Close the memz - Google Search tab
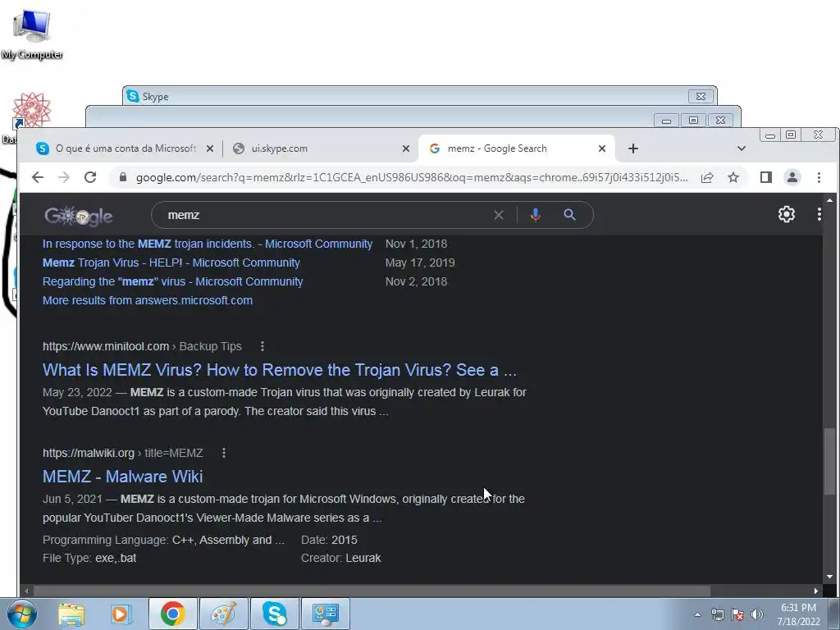 602,148
